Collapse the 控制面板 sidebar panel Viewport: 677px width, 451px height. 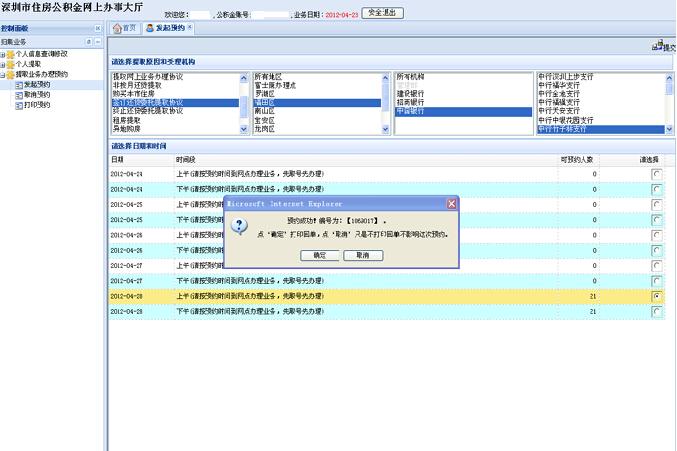98,28
